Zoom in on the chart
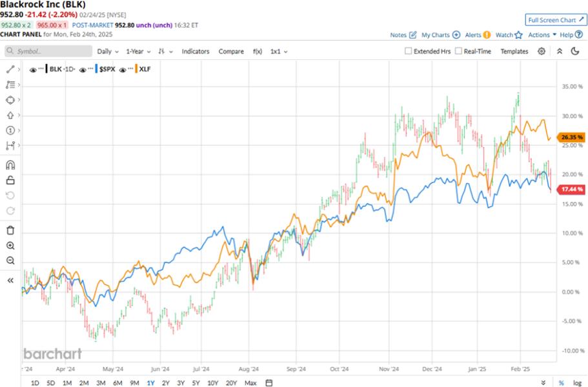The image size is (588, 387). pyautogui.click(x=10, y=246)
